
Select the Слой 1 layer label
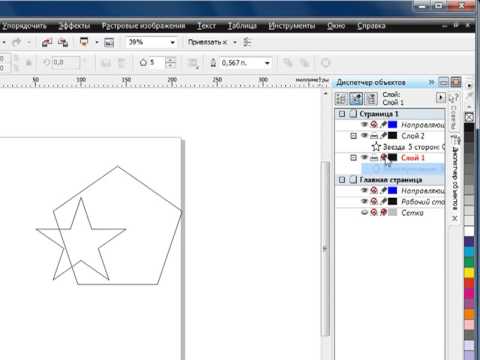coord(413,158)
